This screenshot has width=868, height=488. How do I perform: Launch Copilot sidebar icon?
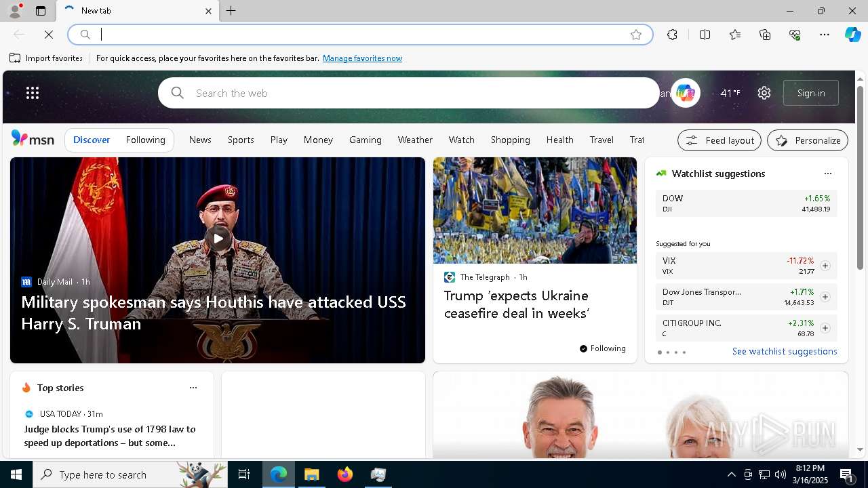pos(853,35)
